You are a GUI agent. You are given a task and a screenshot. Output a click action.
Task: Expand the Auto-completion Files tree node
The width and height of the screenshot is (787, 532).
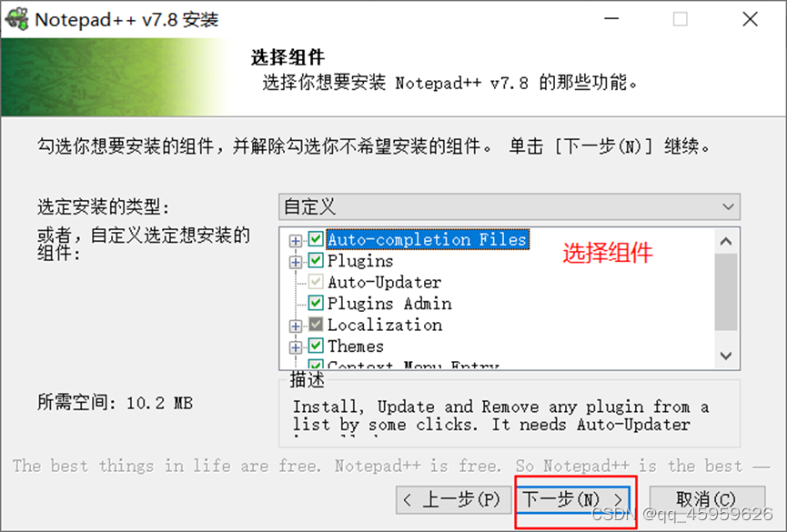[x=295, y=241]
